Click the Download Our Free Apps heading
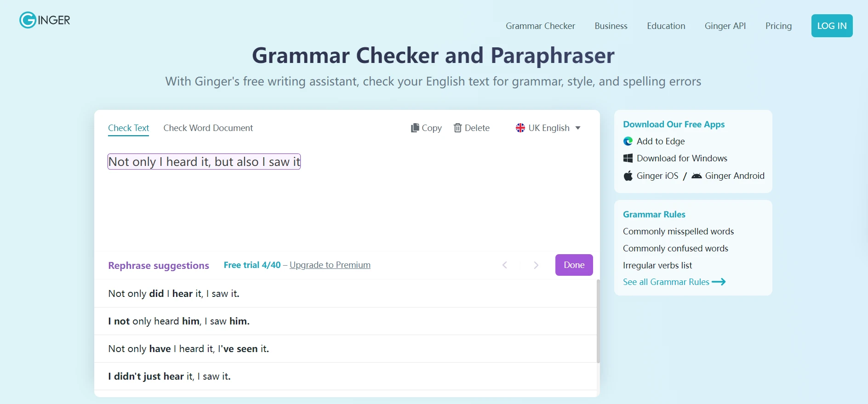868x404 pixels. point(674,124)
